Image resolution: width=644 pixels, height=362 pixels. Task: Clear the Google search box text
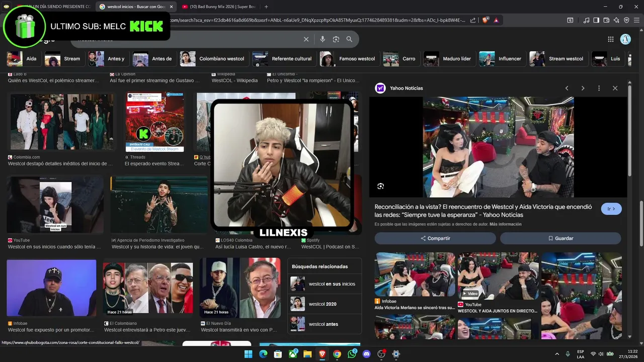click(306, 39)
